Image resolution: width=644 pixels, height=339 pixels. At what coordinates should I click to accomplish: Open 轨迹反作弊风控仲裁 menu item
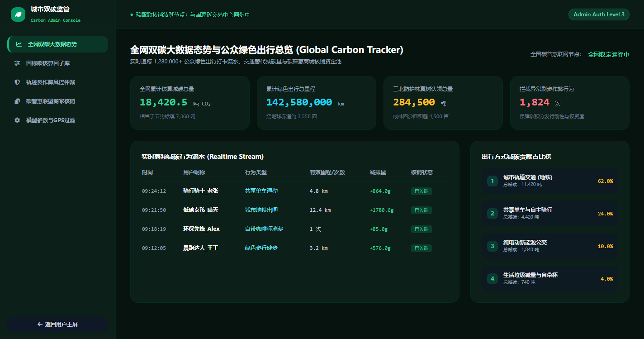click(x=58, y=82)
